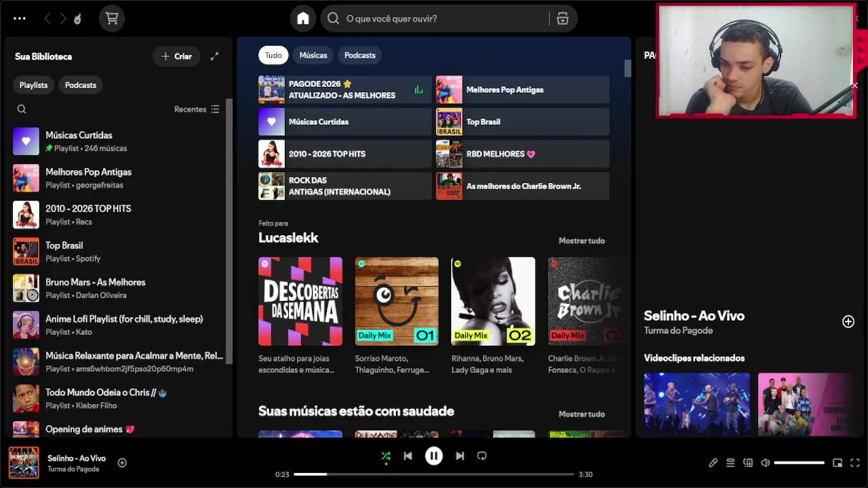Open the three-dots app menu
The height and width of the screenshot is (488, 868).
tap(20, 18)
